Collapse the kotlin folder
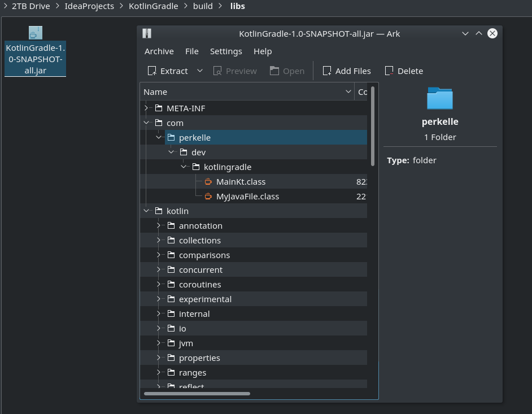The image size is (532, 414). point(146,211)
